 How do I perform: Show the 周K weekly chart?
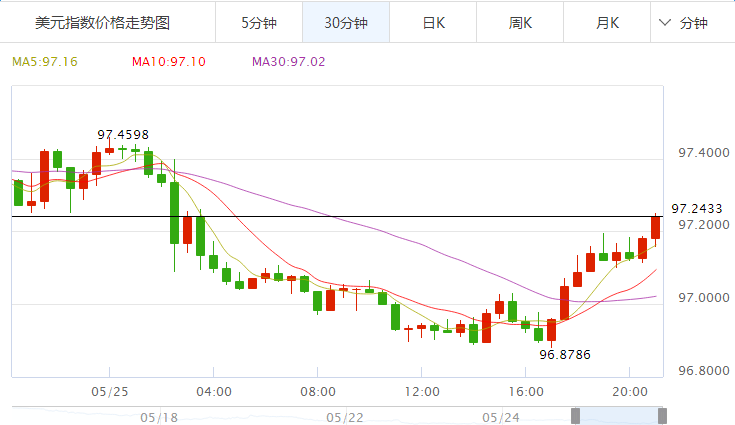click(520, 22)
